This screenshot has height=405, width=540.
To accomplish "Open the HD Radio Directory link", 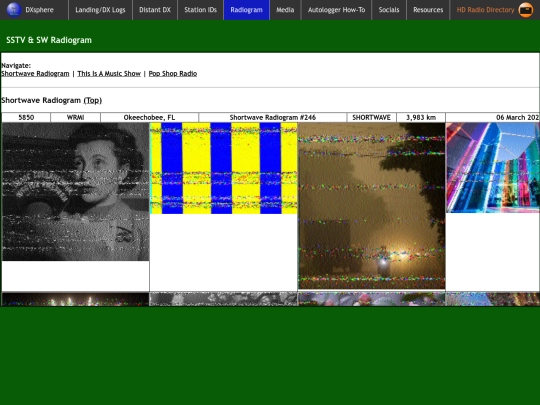I will click(485, 10).
